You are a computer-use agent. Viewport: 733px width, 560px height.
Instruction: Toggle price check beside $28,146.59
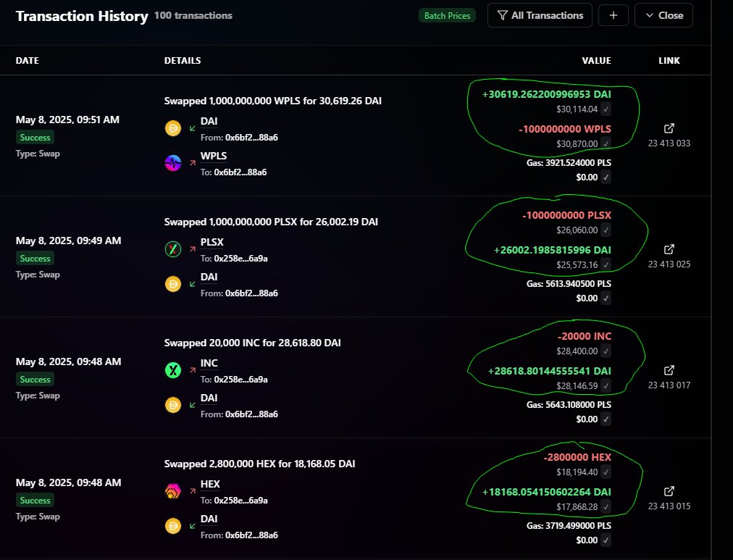click(x=606, y=386)
